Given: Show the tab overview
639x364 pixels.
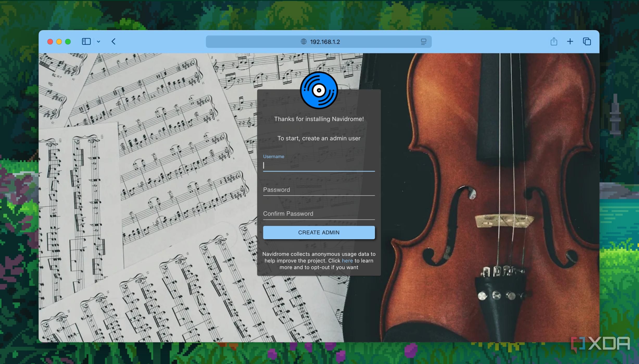Looking at the screenshot, I should 587,42.
